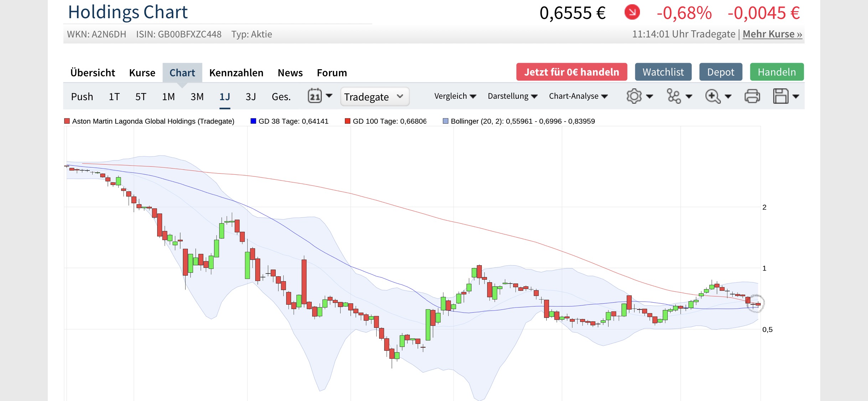Expand the Chart-Analyse dropdown menu
This screenshot has height=401, width=868.
(x=578, y=96)
